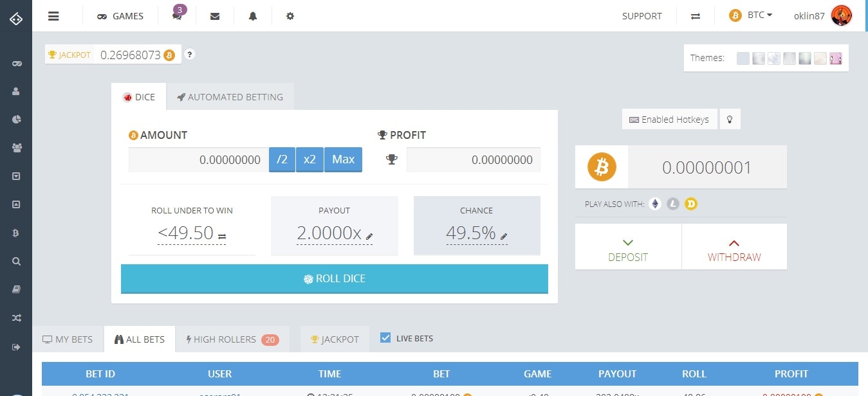Uncheck the LIVE BETS checkbox
868x396 pixels.
tap(385, 337)
